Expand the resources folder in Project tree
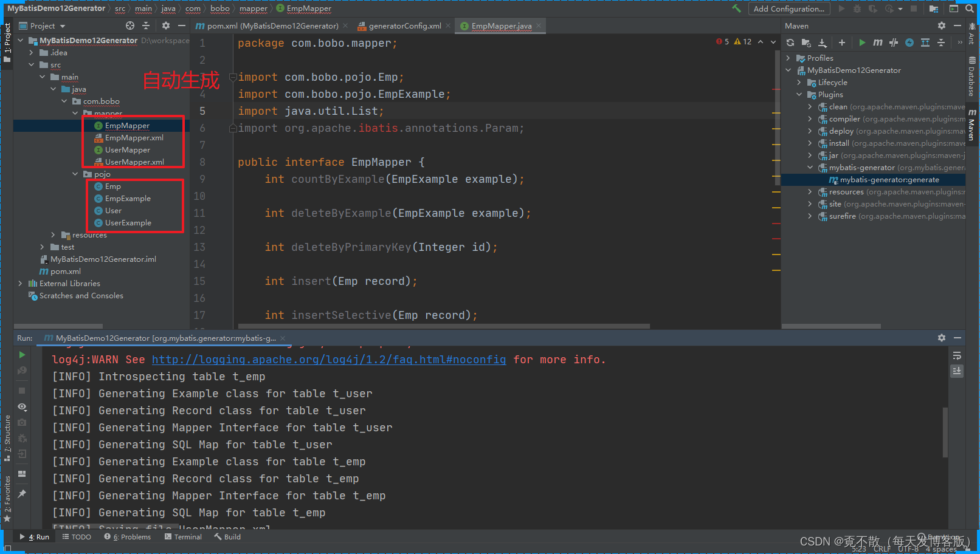Screen dimensions: 980x554 (x=52, y=234)
